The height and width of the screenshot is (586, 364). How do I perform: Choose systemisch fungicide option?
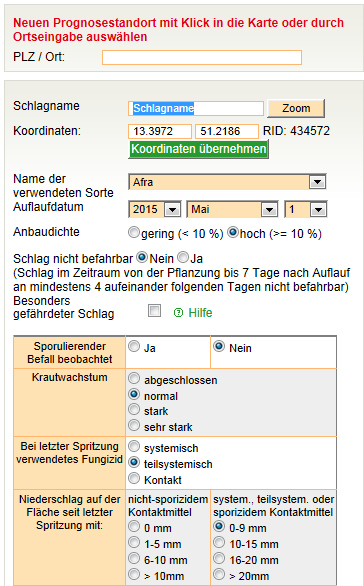(x=134, y=446)
